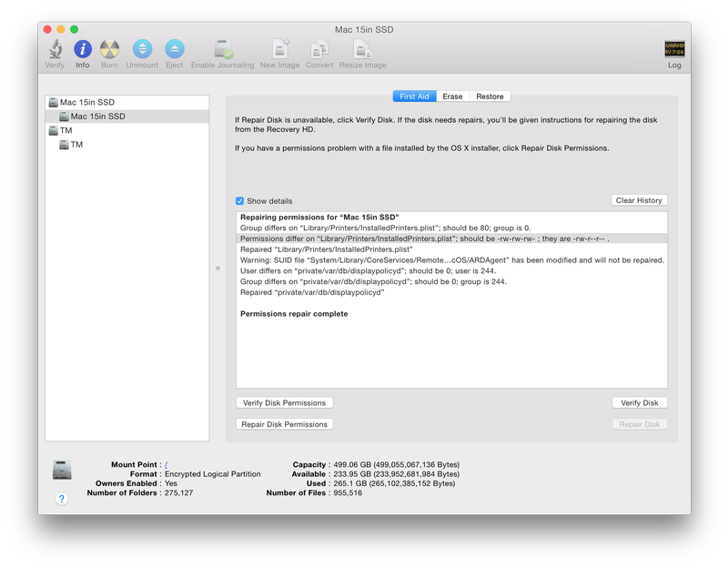
Task: Click the 'Permissions repair complete' log line
Action: point(451,314)
